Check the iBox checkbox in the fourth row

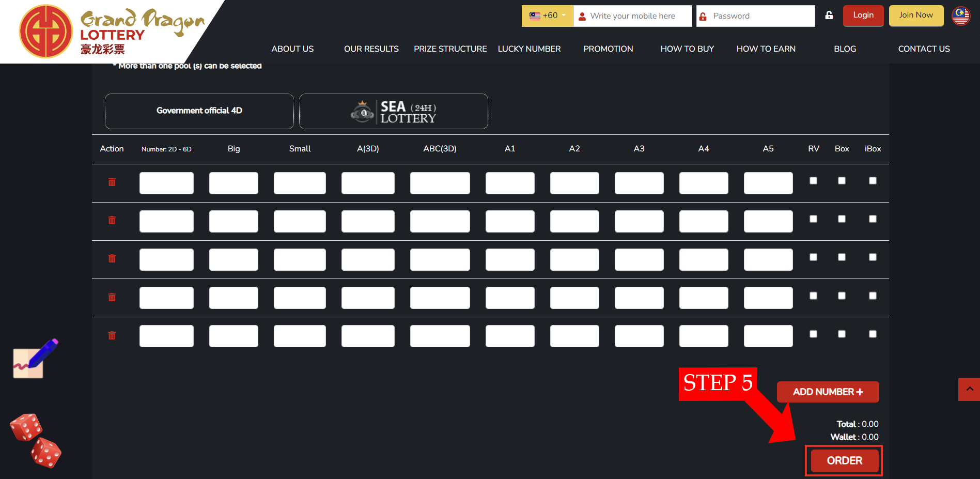point(873,296)
